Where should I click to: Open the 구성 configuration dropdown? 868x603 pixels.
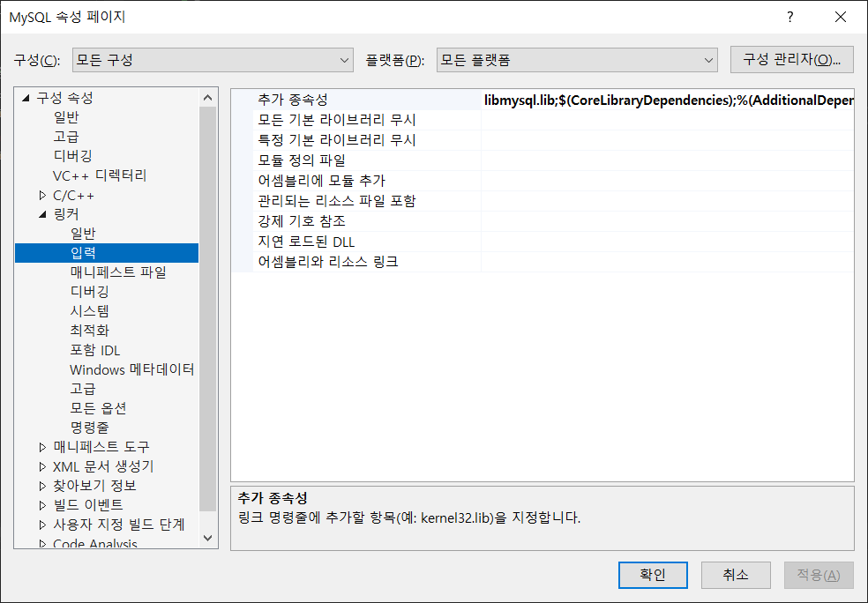[x=213, y=60]
